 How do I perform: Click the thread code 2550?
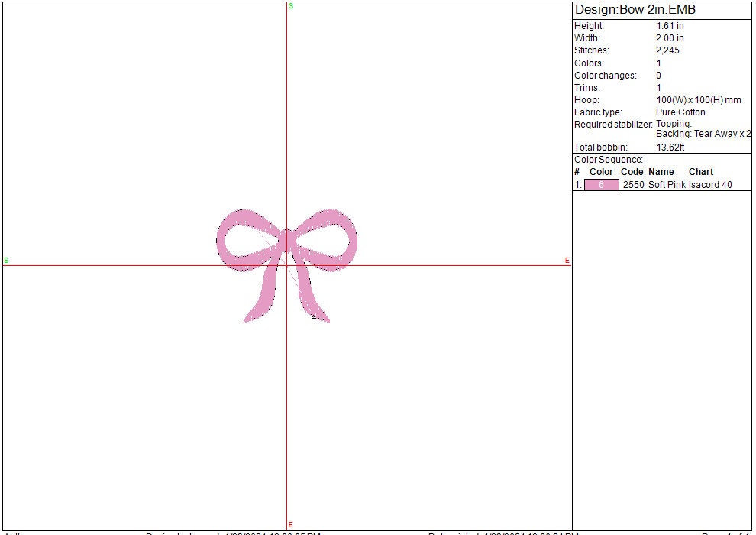click(x=634, y=185)
